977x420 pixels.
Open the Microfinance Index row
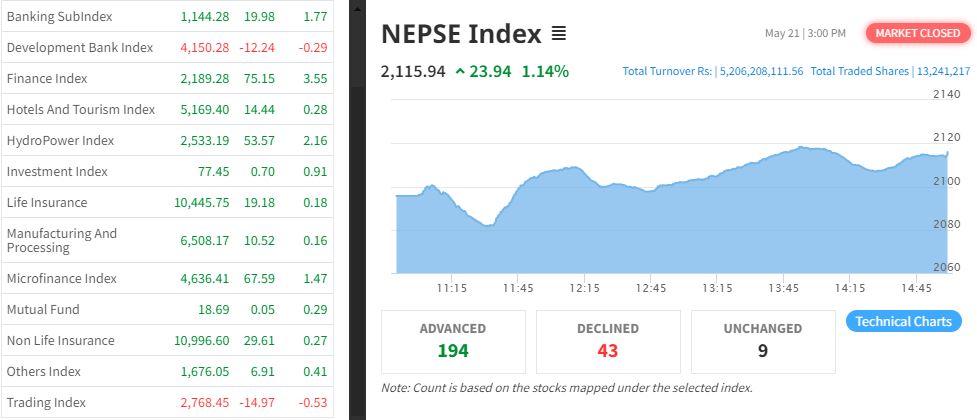click(x=61, y=279)
